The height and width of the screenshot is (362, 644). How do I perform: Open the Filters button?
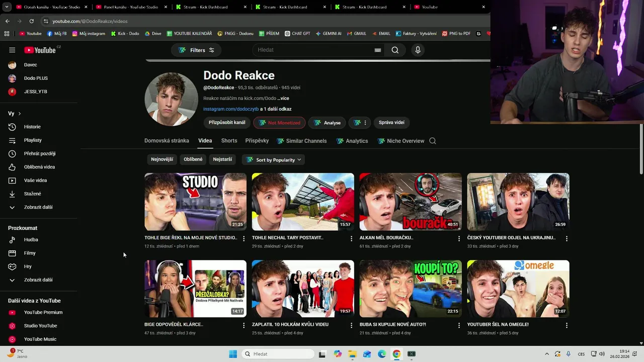click(x=196, y=50)
